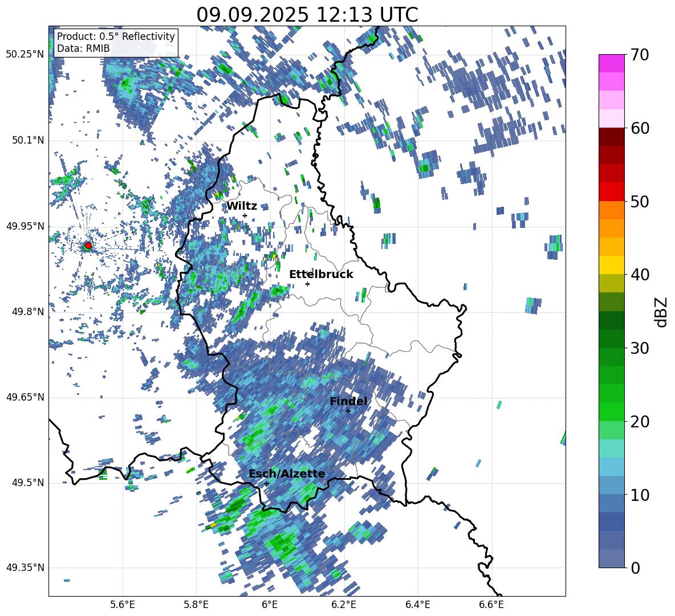Click the 30 colorbar tick label
The image size is (675, 616).
click(640, 348)
